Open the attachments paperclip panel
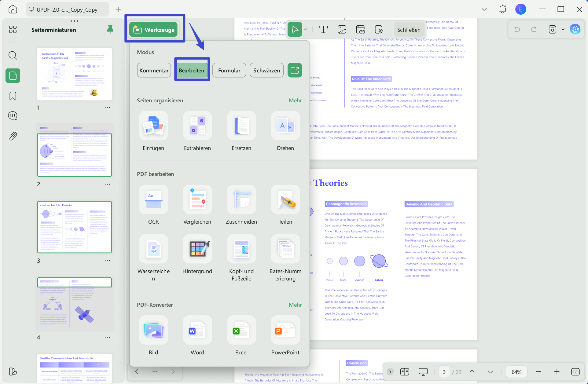 13,136
